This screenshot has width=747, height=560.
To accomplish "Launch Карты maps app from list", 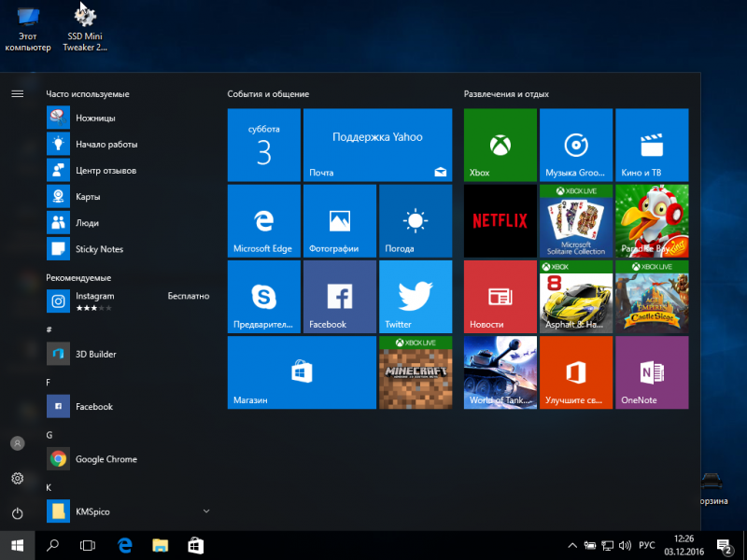I will 129,196.
